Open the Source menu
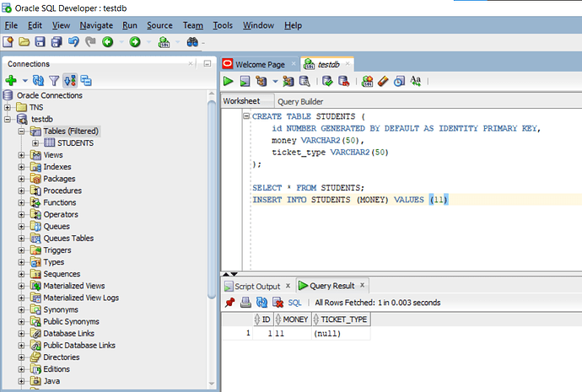 (x=159, y=25)
